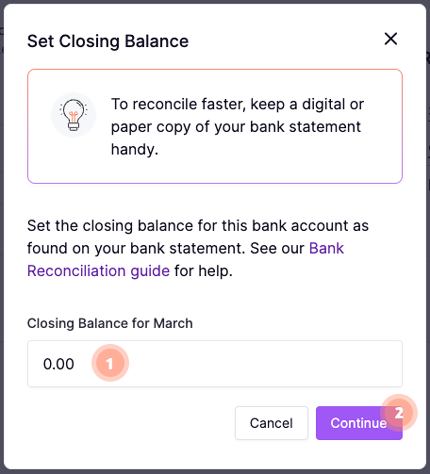Click 'found on your bank statement' text

pos(136,248)
